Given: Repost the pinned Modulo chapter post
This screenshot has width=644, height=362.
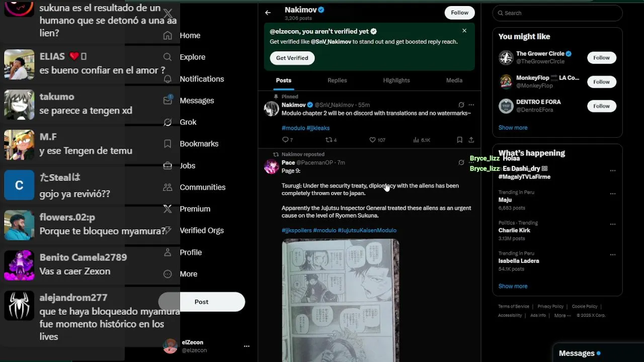Looking at the screenshot, I should (331, 140).
